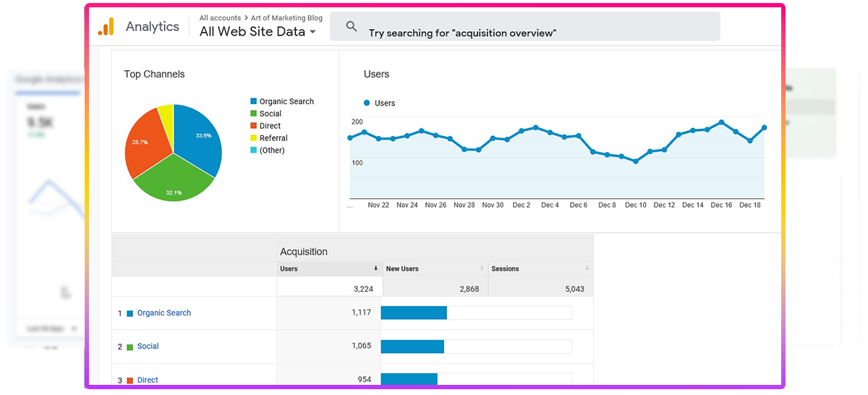Image resolution: width=868 pixels, height=395 pixels.
Task: Select the New Users column header
Action: [x=402, y=268]
